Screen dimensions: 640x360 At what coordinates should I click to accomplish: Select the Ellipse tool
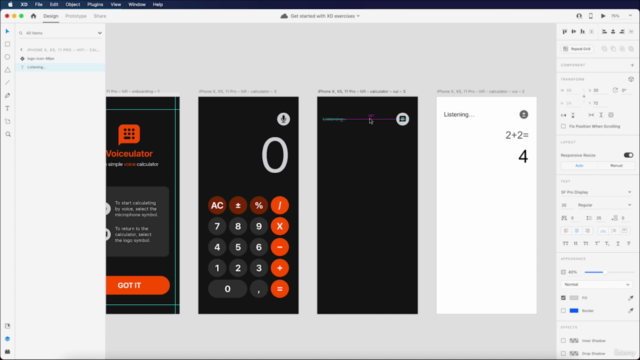click(7, 57)
